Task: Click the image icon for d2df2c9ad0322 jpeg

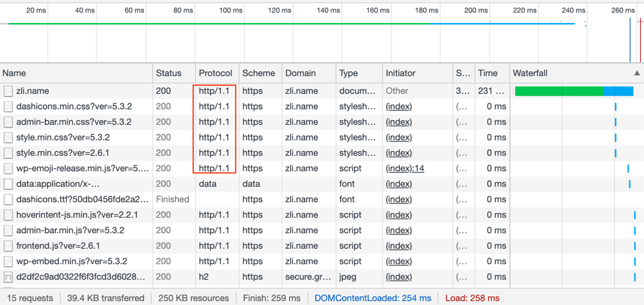Action: (9, 277)
